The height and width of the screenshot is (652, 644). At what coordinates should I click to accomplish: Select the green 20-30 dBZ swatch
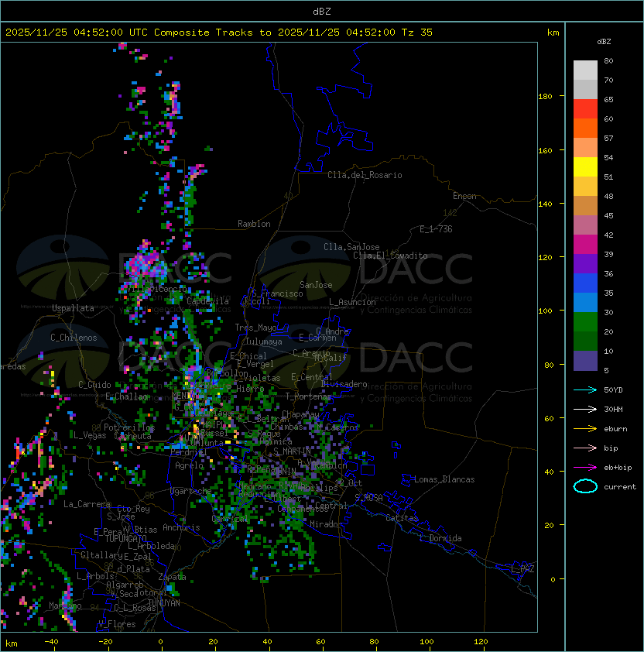coord(585,322)
